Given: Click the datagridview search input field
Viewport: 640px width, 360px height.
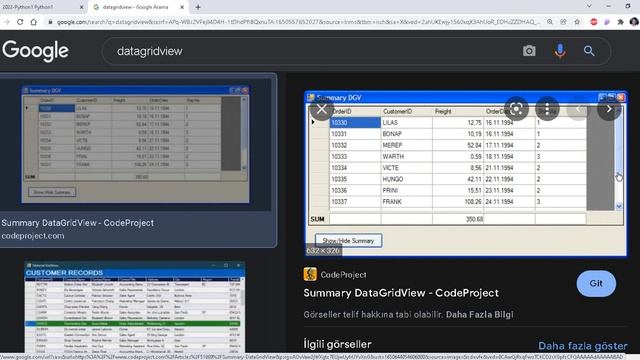Looking at the screenshot, I should [x=310, y=51].
